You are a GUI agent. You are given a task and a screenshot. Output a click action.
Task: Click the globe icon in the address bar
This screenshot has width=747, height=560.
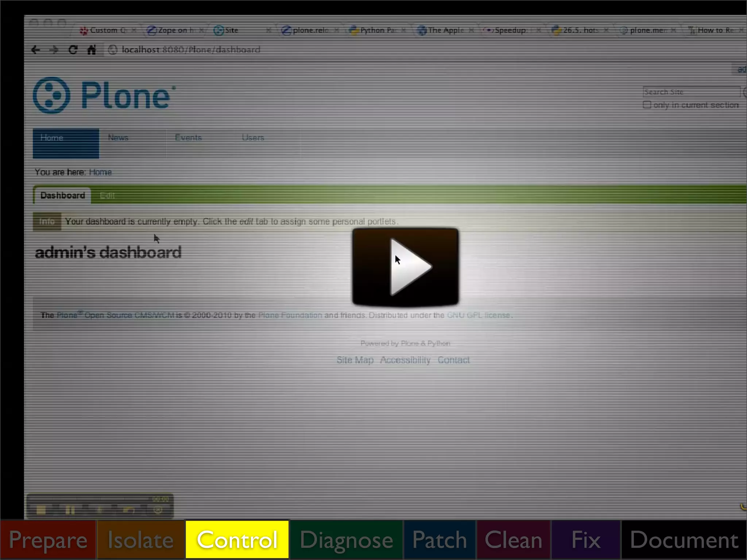coord(113,50)
